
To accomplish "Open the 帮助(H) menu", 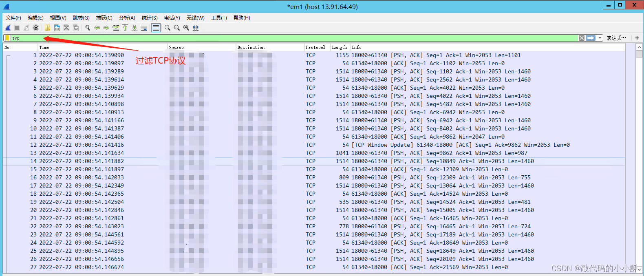I will click(x=242, y=18).
